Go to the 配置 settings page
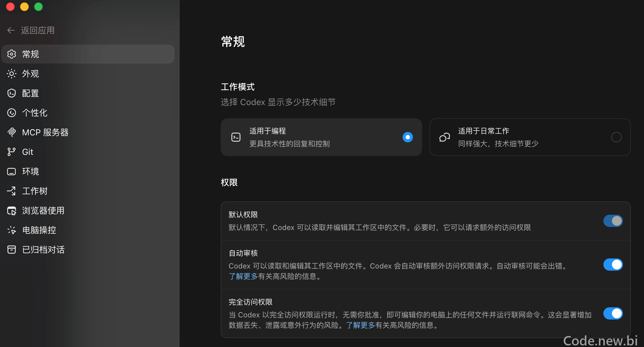644x347 pixels. 88,93
